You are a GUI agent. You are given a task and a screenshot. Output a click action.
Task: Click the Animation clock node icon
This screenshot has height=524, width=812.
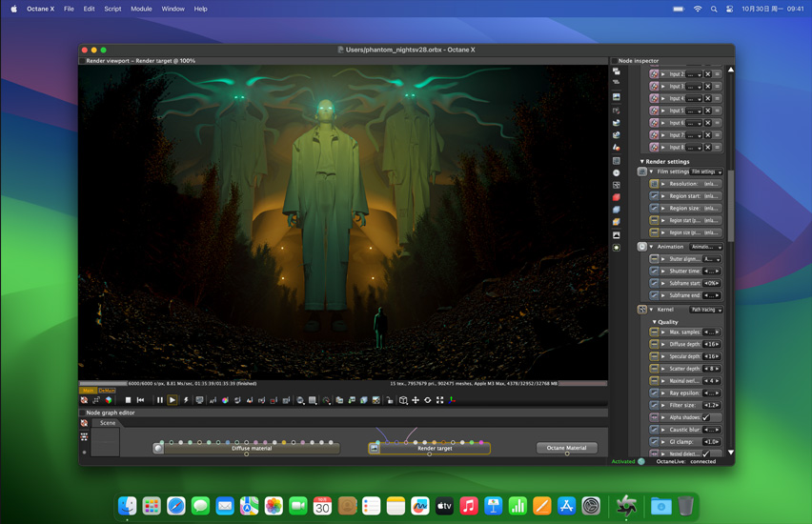(642, 247)
